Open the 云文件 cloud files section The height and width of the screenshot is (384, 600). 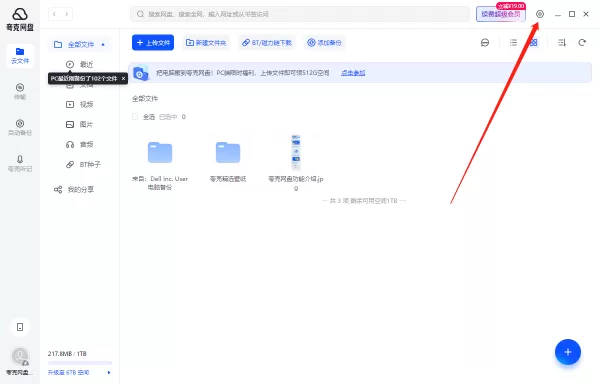[20, 56]
